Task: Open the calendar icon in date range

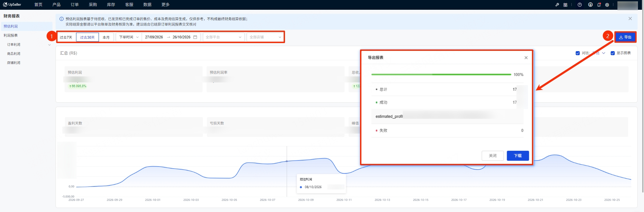Action: 195,37
